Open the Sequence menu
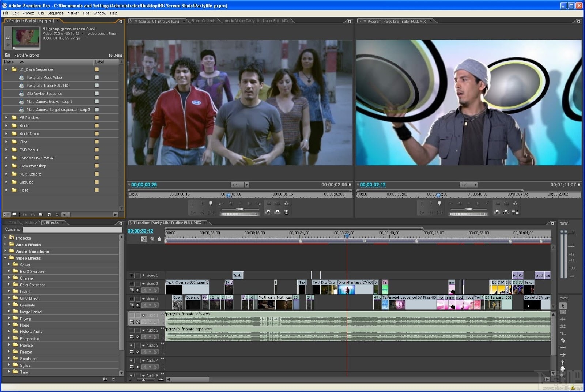This screenshot has width=585, height=392. 56,13
